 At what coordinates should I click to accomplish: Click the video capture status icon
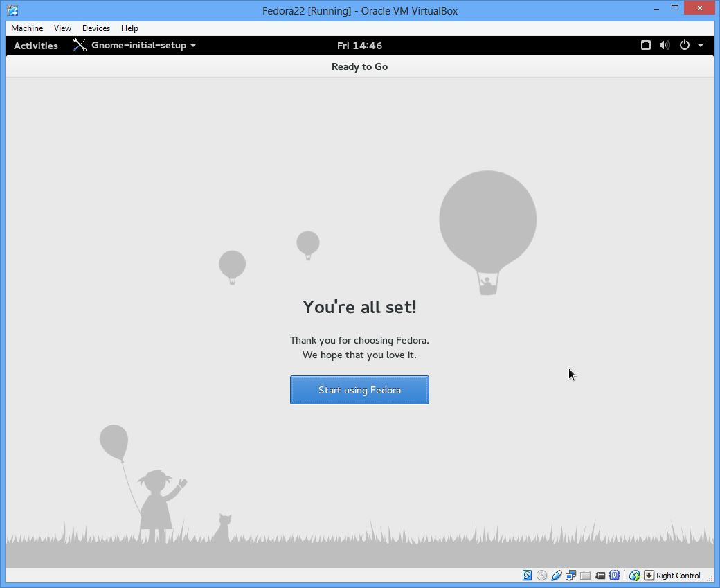click(x=600, y=575)
